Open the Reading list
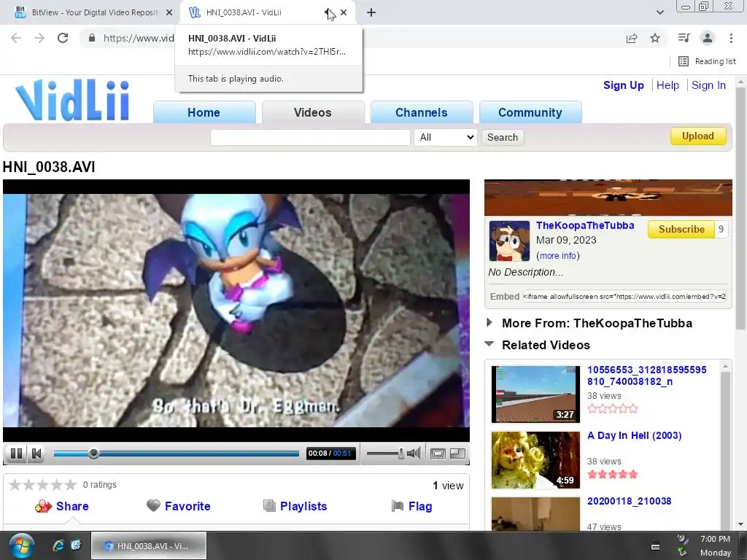The image size is (747, 560). pos(707,61)
